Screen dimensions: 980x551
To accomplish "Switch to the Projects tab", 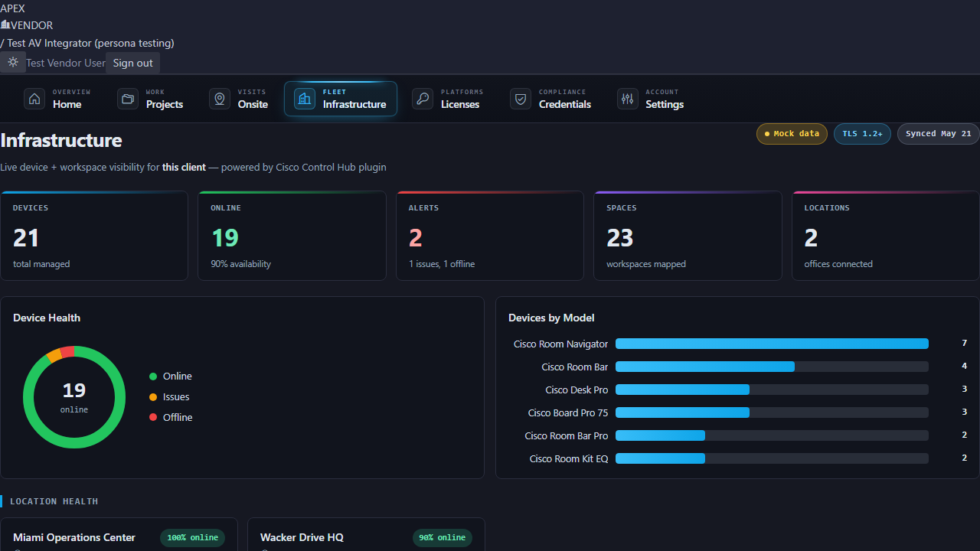I will [x=151, y=99].
